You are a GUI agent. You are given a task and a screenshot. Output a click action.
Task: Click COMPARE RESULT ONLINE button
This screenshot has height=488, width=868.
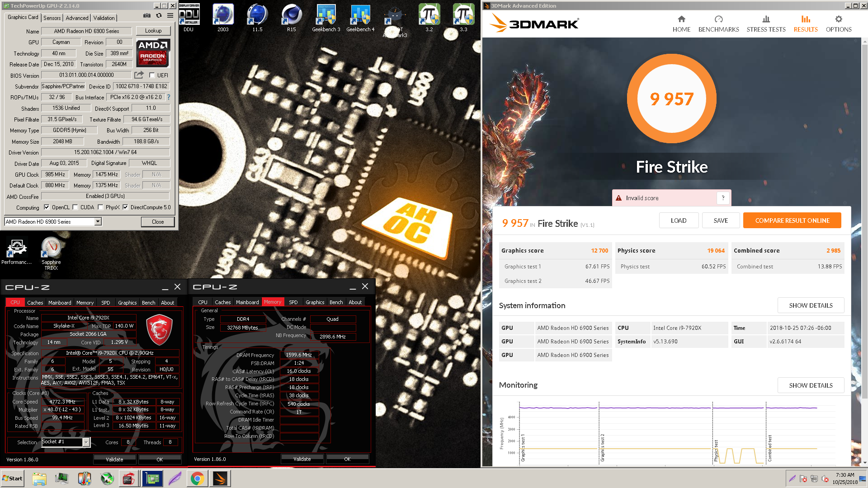[792, 221]
